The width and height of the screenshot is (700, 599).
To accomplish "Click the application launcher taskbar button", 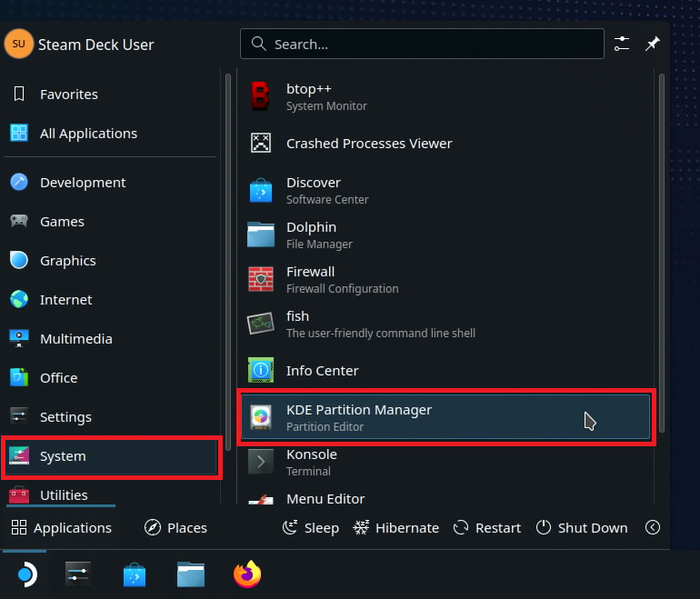I will click(x=26, y=574).
